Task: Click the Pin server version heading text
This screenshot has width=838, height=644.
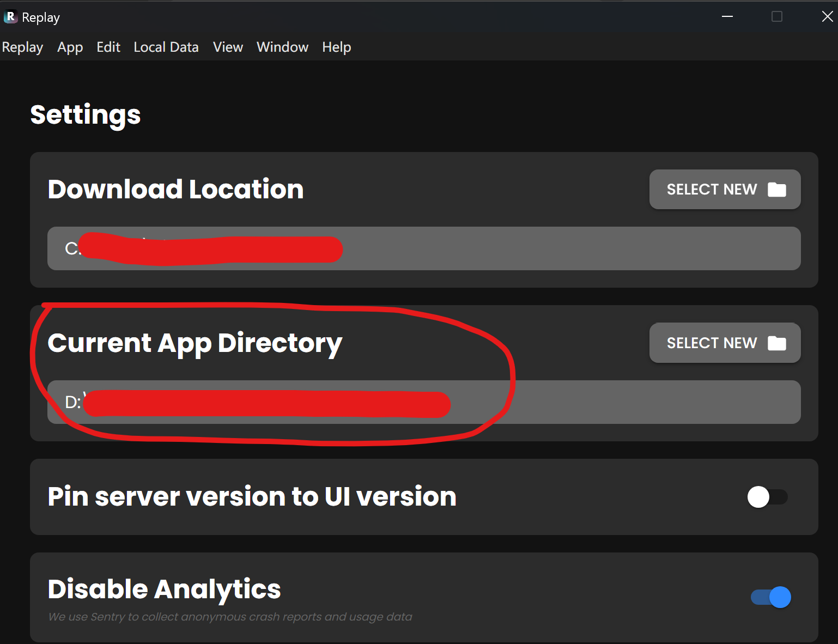Action: (252, 497)
